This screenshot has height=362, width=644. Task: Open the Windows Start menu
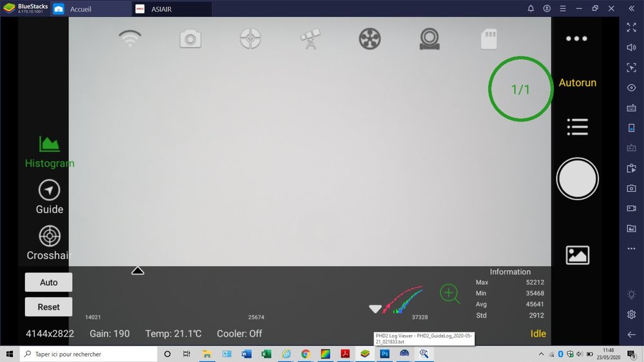(10, 354)
